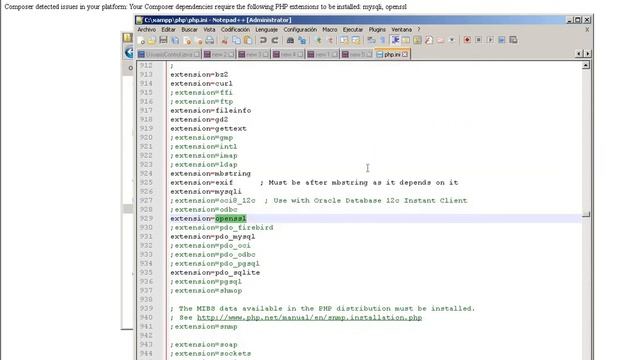Click the line extension=pdo_sqlite
This screenshot has height=360, width=640.
click(215, 273)
